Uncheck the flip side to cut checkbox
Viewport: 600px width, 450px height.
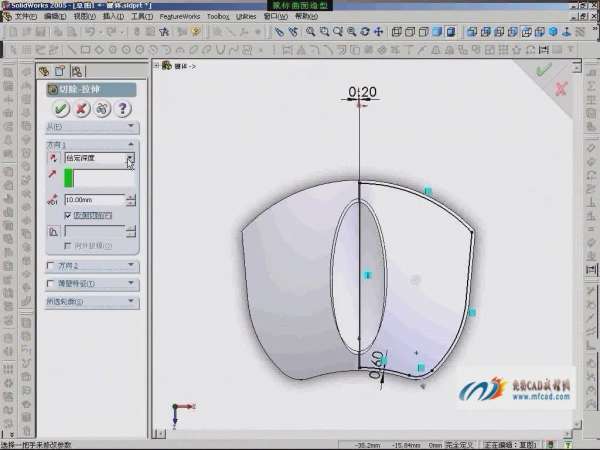pyautogui.click(x=68, y=215)
